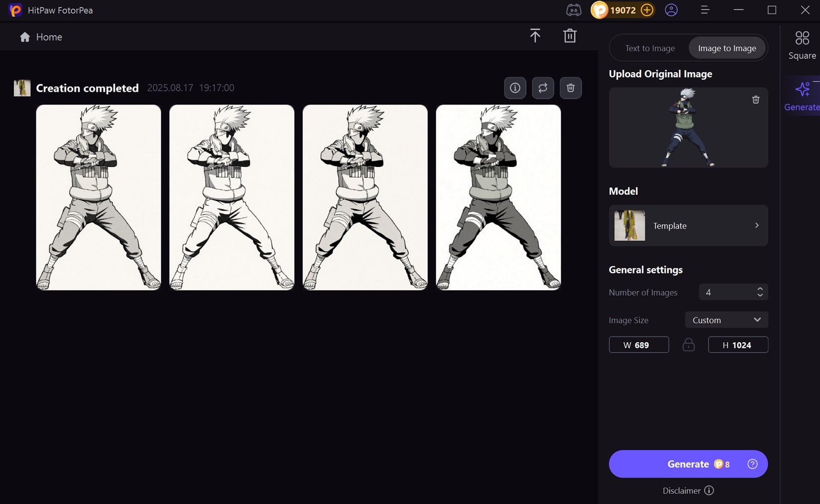The height and width of the screenshot is (504, 820).
Task: Open the Disclaimer link
Action: (682, 491)
